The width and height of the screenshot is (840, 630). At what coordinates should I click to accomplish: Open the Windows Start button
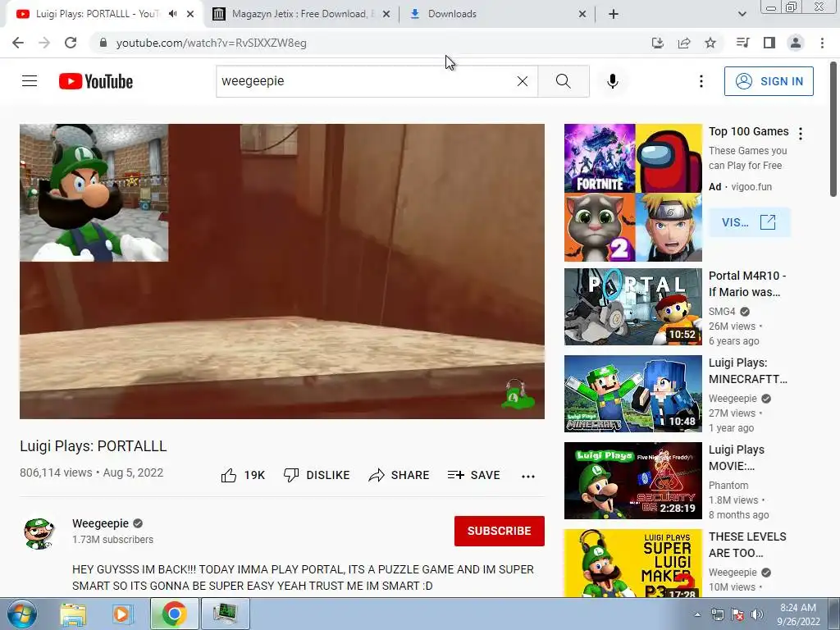coord(21,614)
